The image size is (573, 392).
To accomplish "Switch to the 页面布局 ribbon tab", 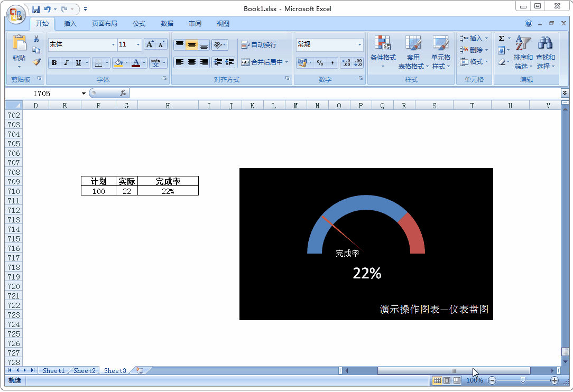I will coord(105,24).
